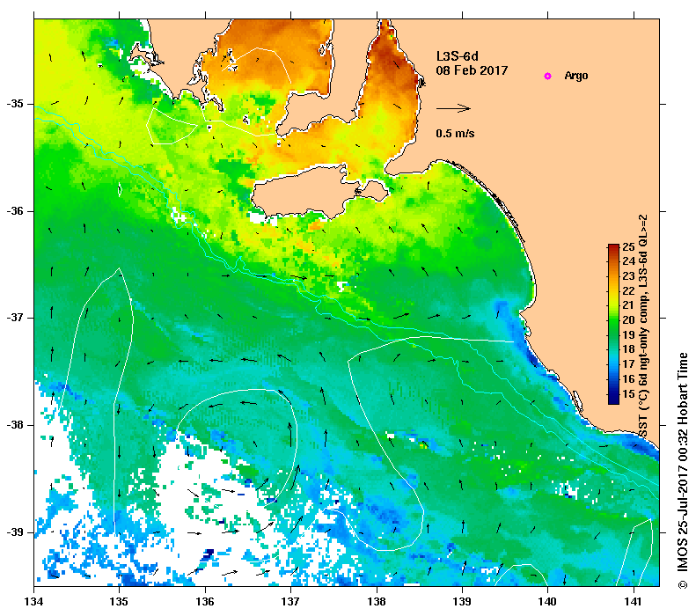Image resolution: width=696 pixels, height=616 pixels.
Task: Click the colorbar value 23
Action: coord(628,276)
